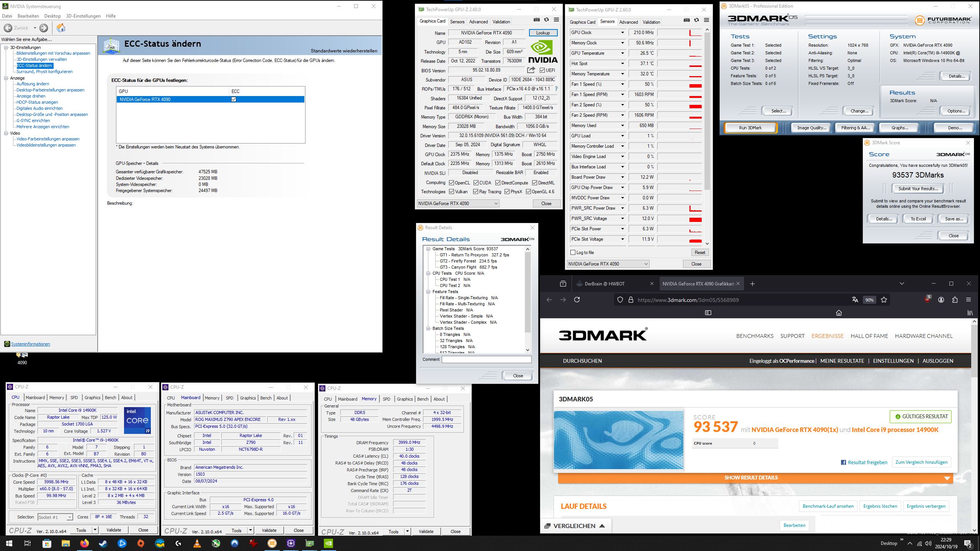
Task: Open the Systeminformationen link
Action: pyautogui.click(x=31, y=344)
